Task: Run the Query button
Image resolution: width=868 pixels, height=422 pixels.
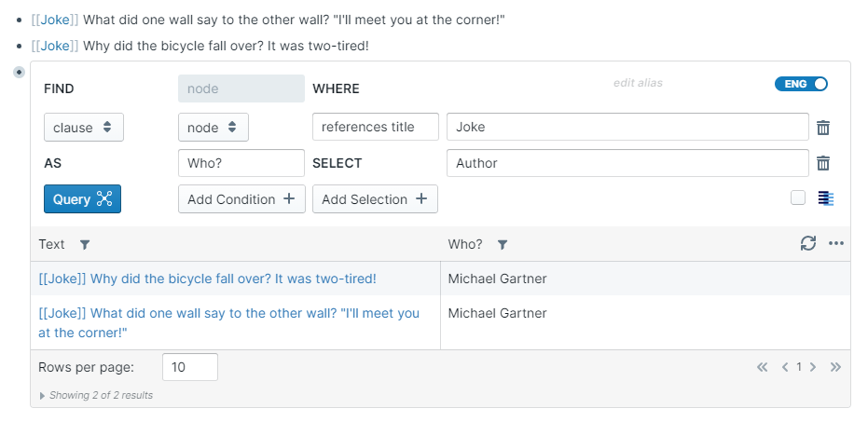Action: click(82, 199)
